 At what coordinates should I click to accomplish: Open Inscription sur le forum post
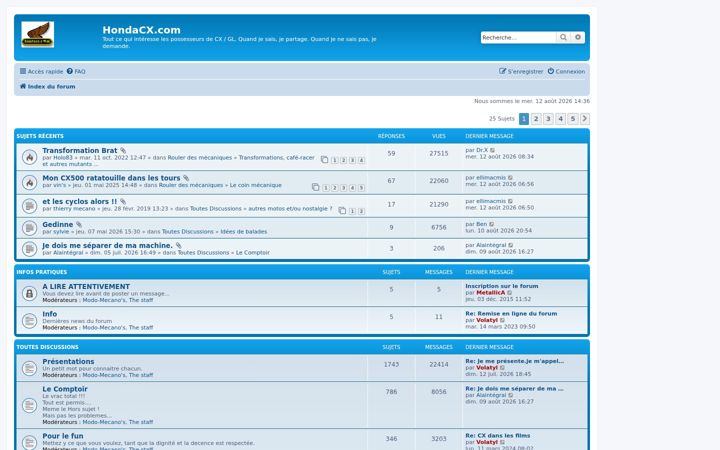501,286
